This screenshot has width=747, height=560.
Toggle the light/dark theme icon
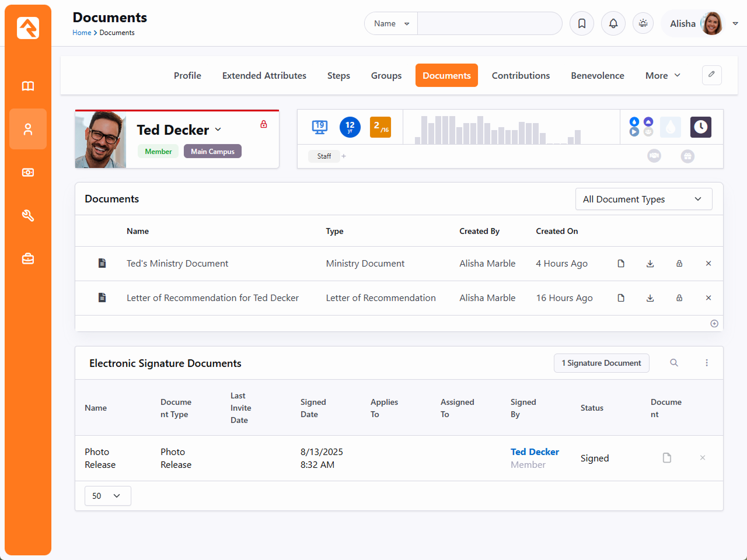(643, 23)
